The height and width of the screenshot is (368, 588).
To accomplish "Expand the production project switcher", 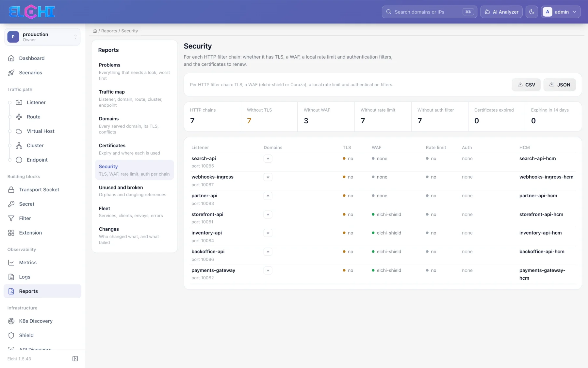I will pos(42,37).
